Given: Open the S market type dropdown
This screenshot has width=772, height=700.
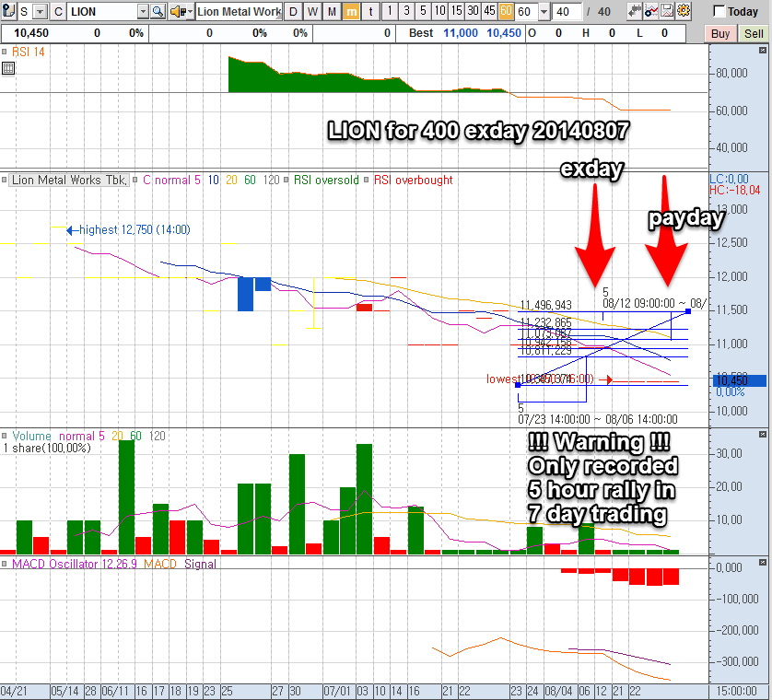Looking at the screenshot, I should click(x=40, y=11).
